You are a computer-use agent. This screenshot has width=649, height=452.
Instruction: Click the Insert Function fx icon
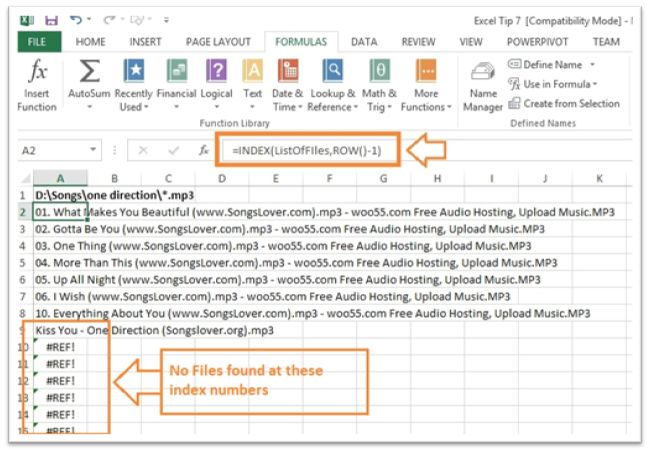[37, 70]
